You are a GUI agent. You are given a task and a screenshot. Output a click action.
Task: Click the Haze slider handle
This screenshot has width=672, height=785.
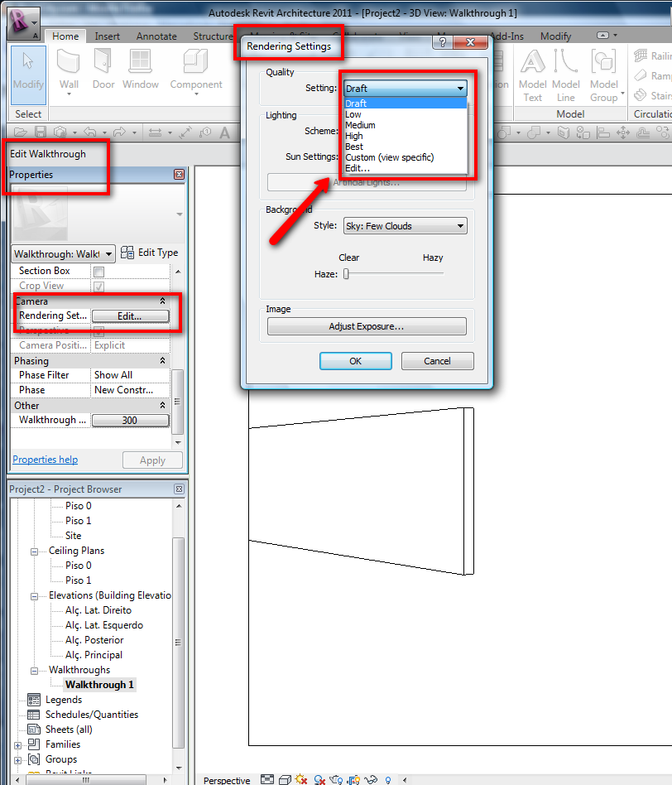click(346, 274)
